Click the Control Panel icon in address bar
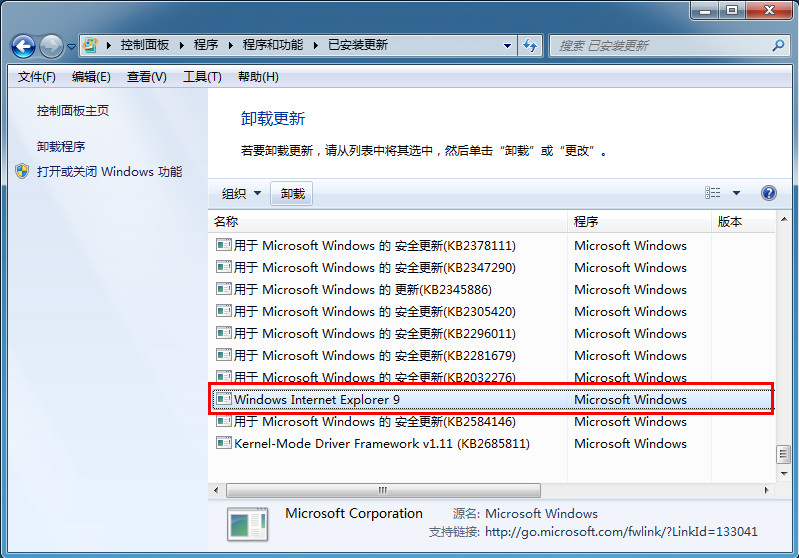 coord(91,45)
